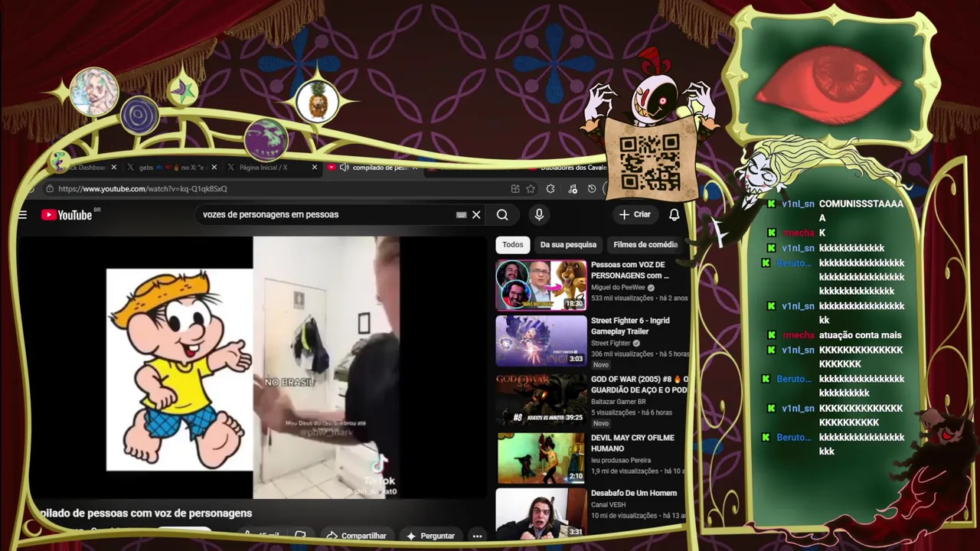The width and height of the screenshot is (980, 551).
Task: Click video title 'Desabafo De Um Homem'
Action: click(x=634, y=493)
